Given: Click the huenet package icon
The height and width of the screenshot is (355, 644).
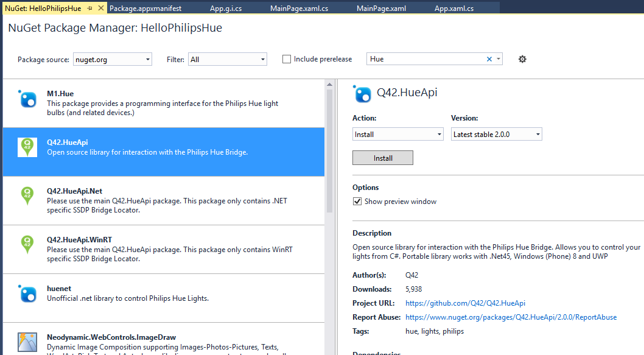Looking at the screenshot, I should (x=27, y=293).
